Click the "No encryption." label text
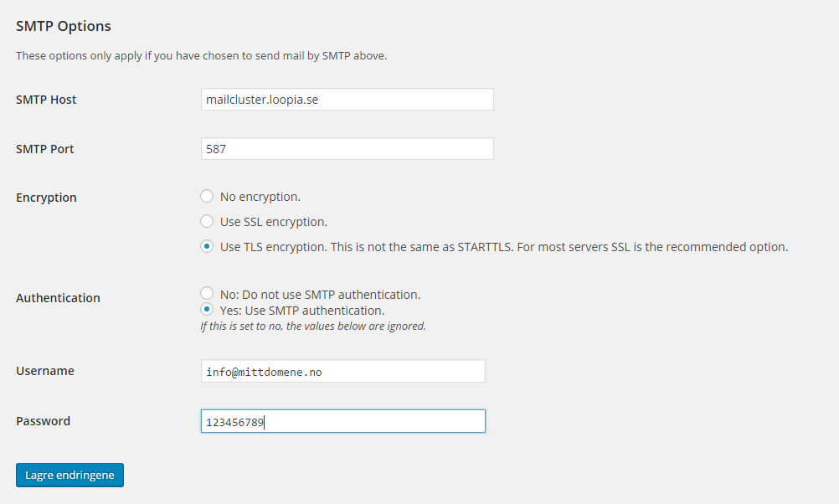This screenshot has height=504, width=839. tap(260, 197)
